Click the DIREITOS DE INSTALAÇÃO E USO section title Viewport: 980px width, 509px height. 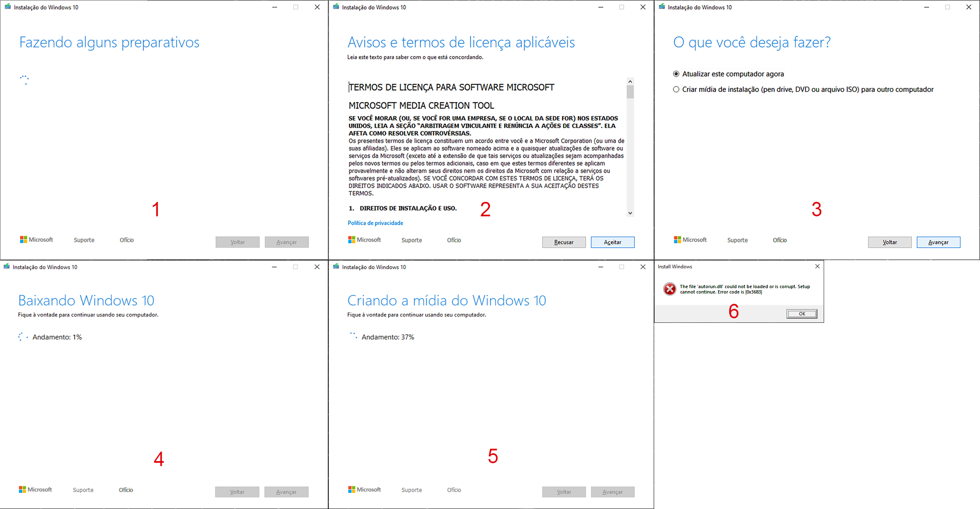tap(408, 208)
